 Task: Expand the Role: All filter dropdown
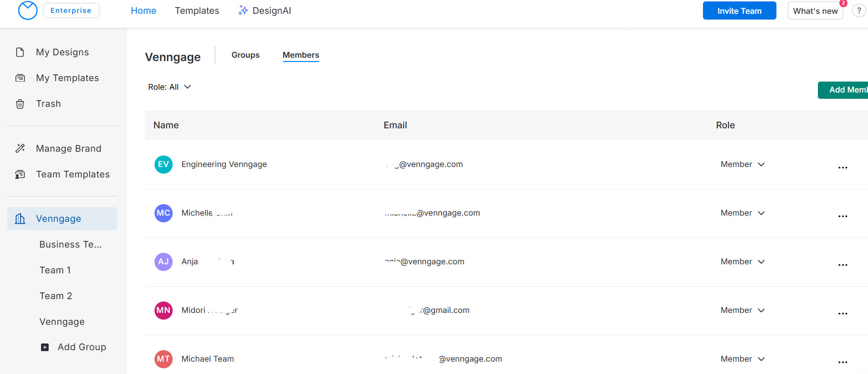coord(169,87)
